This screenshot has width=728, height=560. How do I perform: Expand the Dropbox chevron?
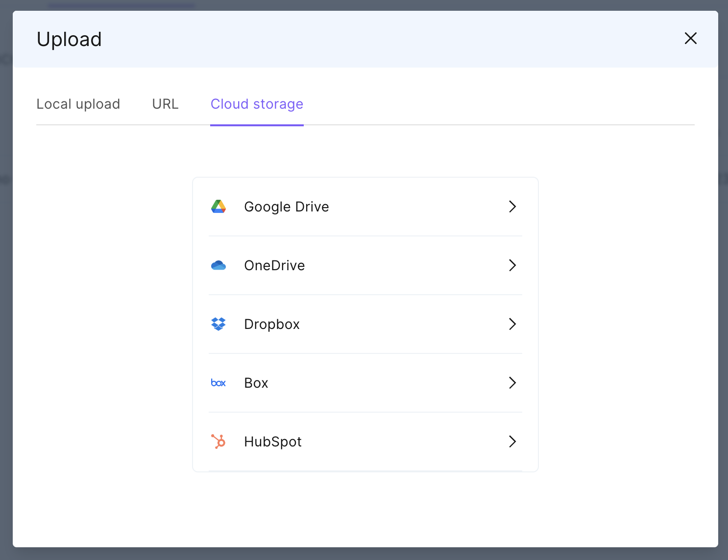[512, 324]
